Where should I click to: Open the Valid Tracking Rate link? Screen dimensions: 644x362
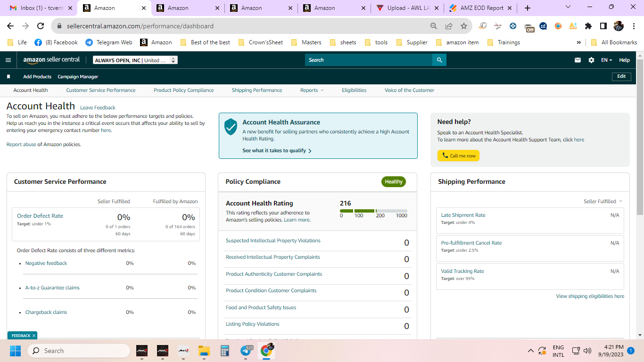(462, 271)
